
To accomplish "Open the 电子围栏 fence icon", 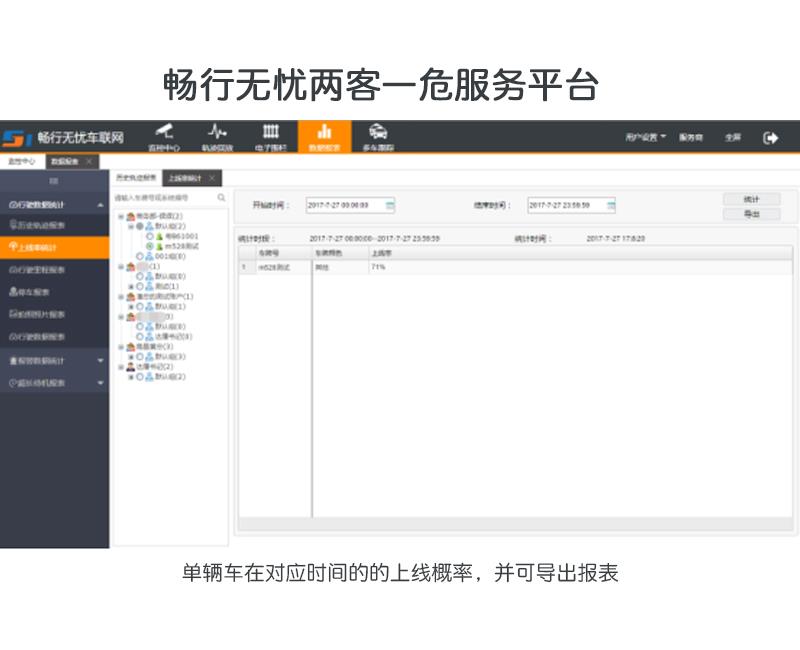I will pos(271,133).
